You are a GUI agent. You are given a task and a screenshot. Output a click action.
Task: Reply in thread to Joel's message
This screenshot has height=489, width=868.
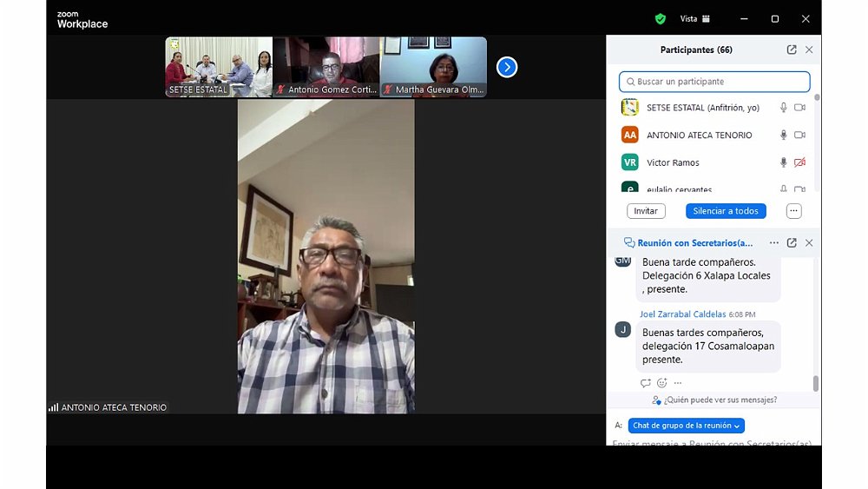tap(645, 383)
